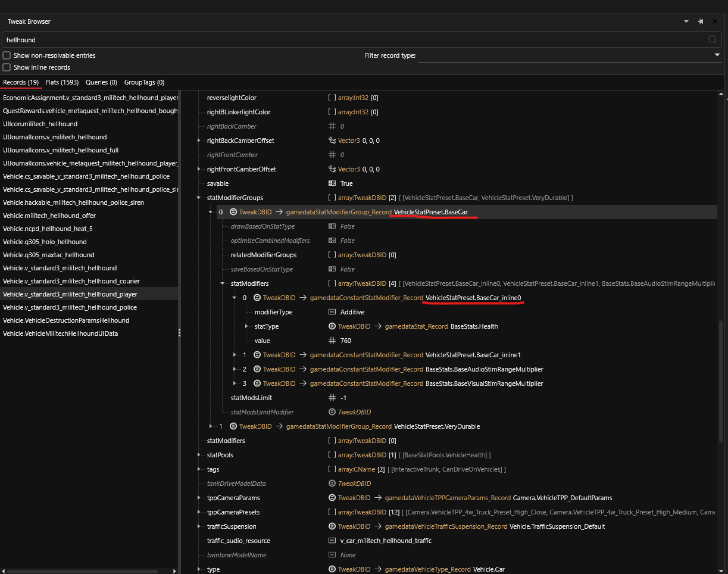Open the Tweak Browser panel options arrow
Viewport: 728px width, 574px height.
[688, 21]
